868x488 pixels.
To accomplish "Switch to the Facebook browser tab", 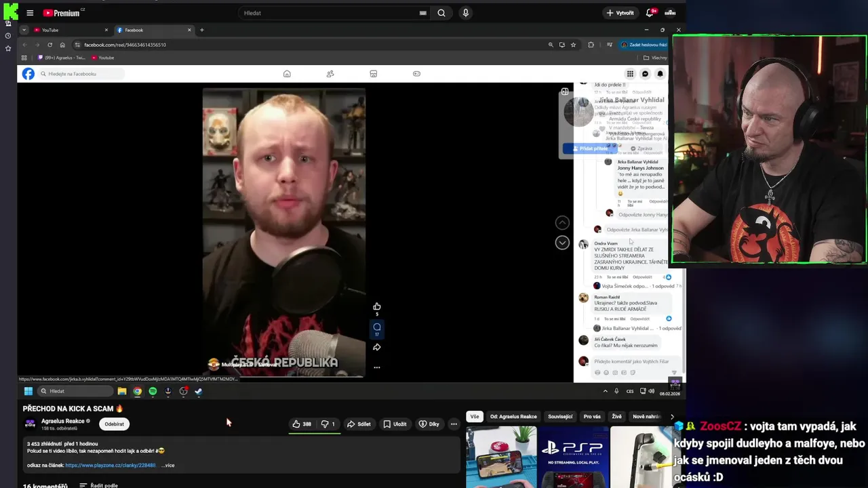I will [153, 30].
